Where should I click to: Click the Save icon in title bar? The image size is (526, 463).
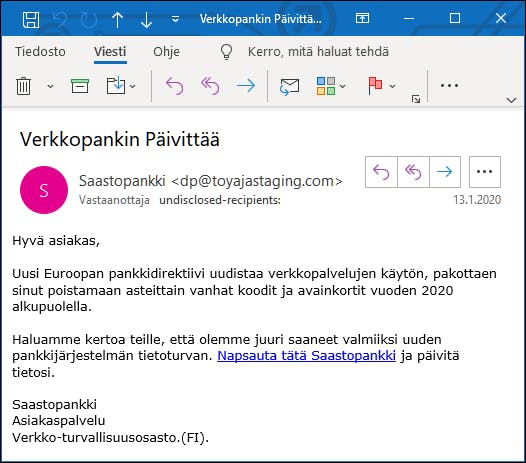[x=31, y=19]
